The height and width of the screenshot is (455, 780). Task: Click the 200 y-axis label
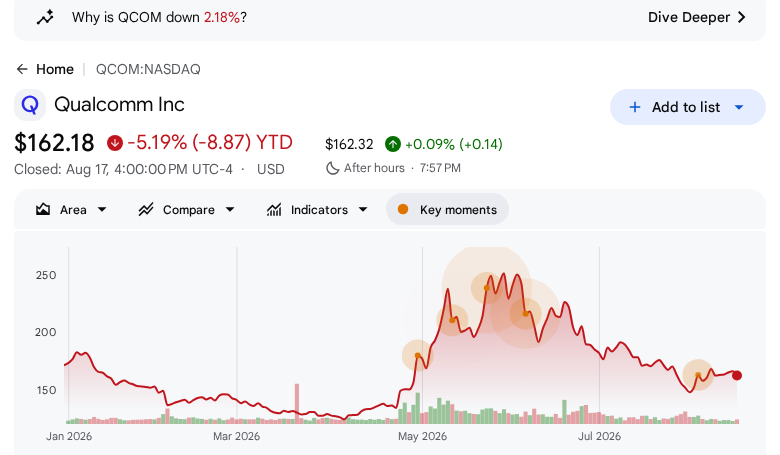coord(45,332)
